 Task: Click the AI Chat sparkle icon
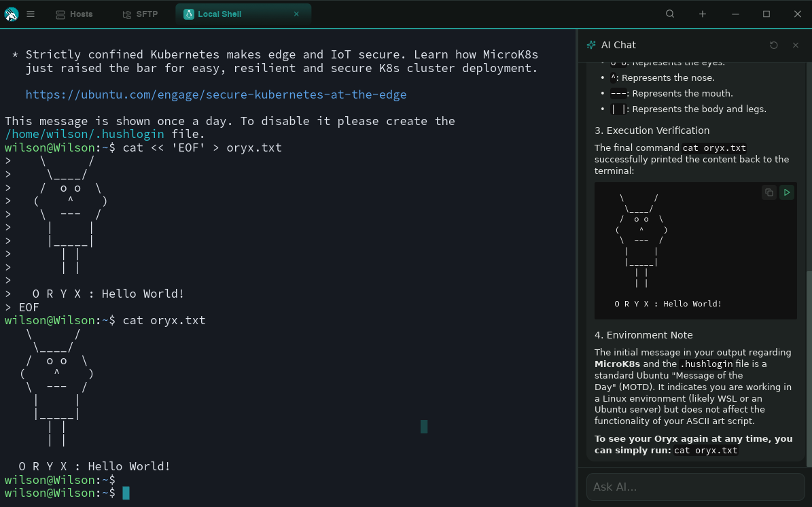click(591, 45)
